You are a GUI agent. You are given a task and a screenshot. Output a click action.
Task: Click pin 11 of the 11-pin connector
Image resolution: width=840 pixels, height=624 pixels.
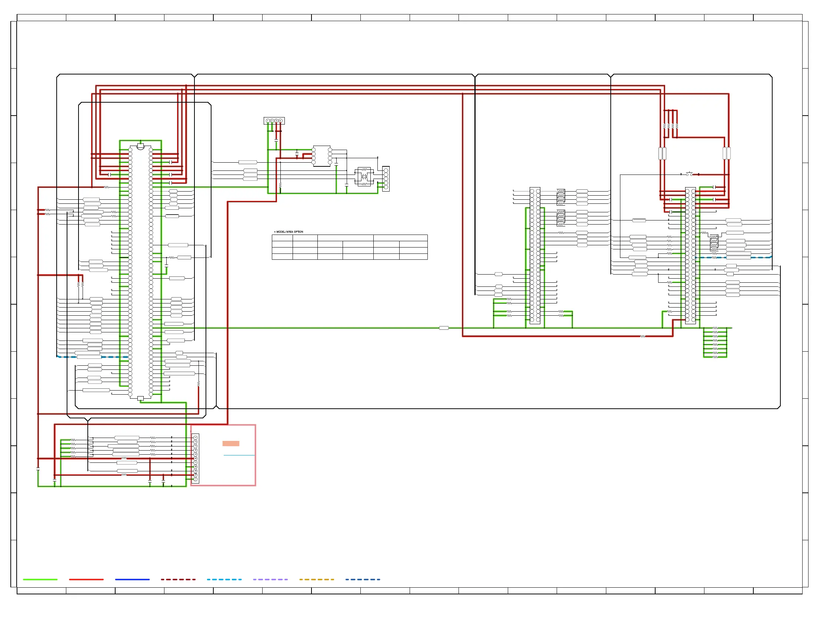click(196, 479)
